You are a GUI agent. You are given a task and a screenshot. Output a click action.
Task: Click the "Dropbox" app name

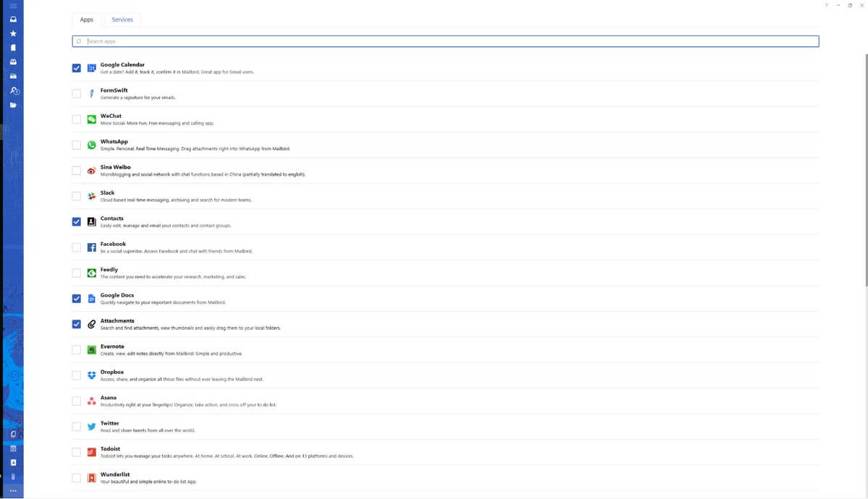112,372
